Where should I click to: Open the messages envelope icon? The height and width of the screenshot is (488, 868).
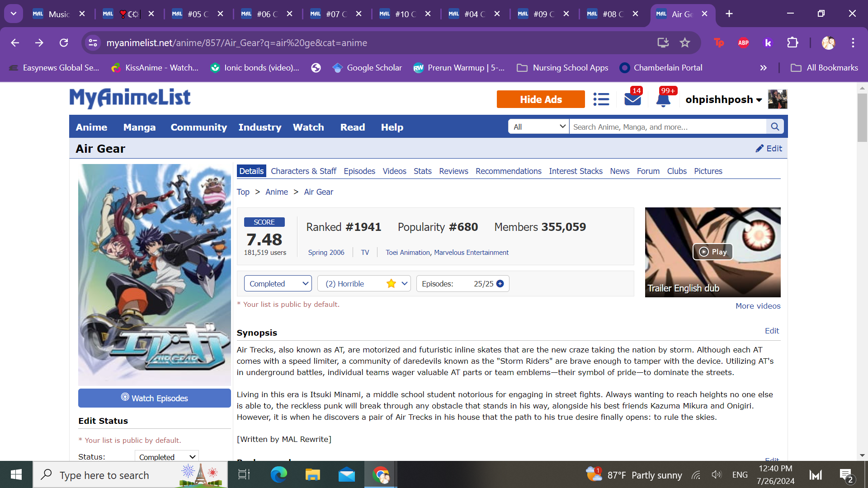[x=632, y=99]
